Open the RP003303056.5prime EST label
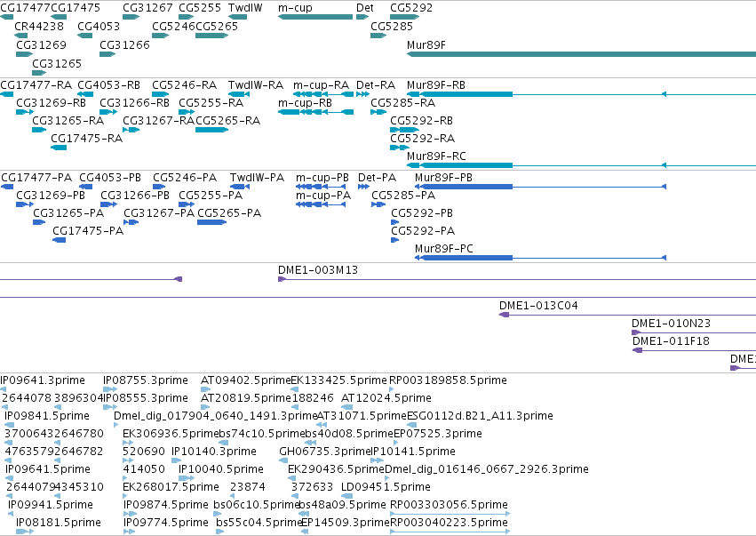Screen dimensions: 756x536 coord(449,505)
